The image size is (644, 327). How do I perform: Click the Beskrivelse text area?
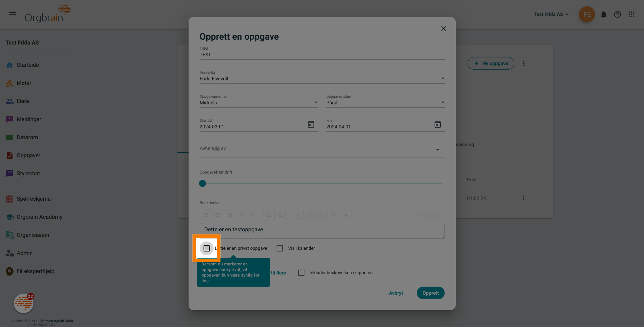tap(322, 231)
